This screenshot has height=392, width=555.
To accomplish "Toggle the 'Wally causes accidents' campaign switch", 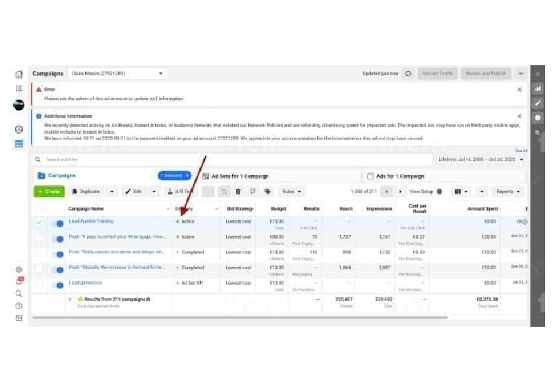I will tap(57, 254).
